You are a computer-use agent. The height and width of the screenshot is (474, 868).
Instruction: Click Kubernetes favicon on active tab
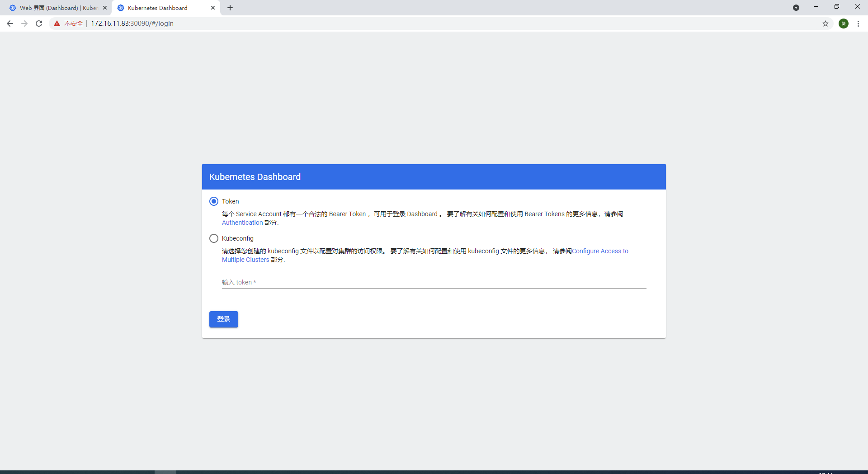click(x=121, y=8)
